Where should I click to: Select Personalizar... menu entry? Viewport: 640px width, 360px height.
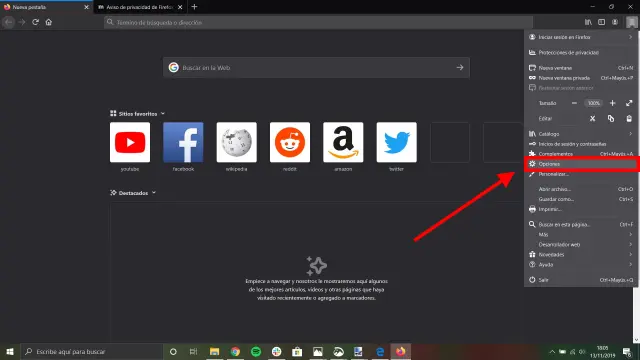click(581, 174)
